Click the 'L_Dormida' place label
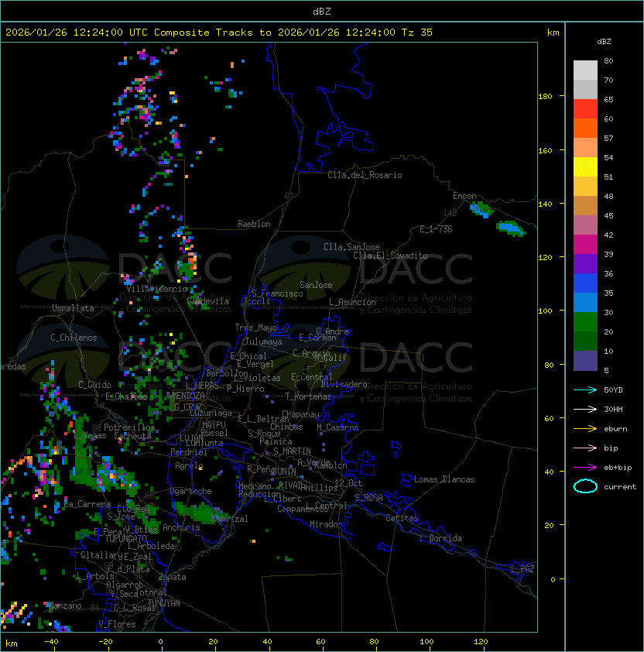 click(x=440, y=538)
